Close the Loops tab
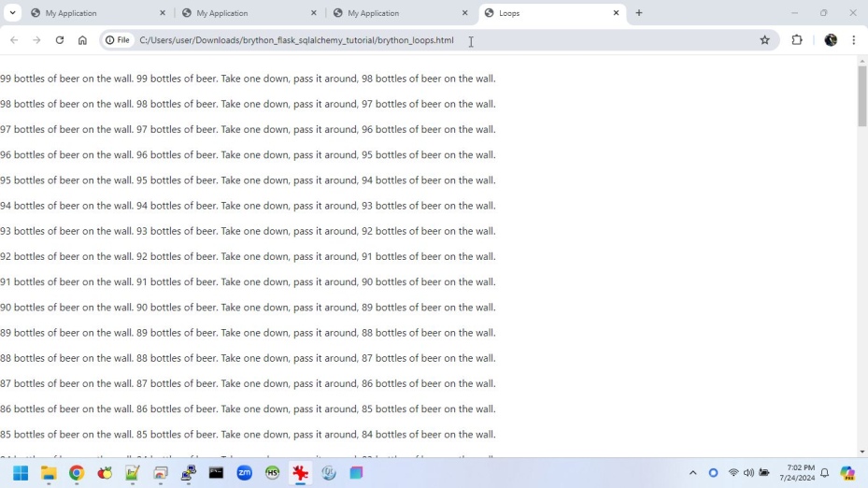Image resolution: width=868 pixels, height=488 pixels. (617, 13)
